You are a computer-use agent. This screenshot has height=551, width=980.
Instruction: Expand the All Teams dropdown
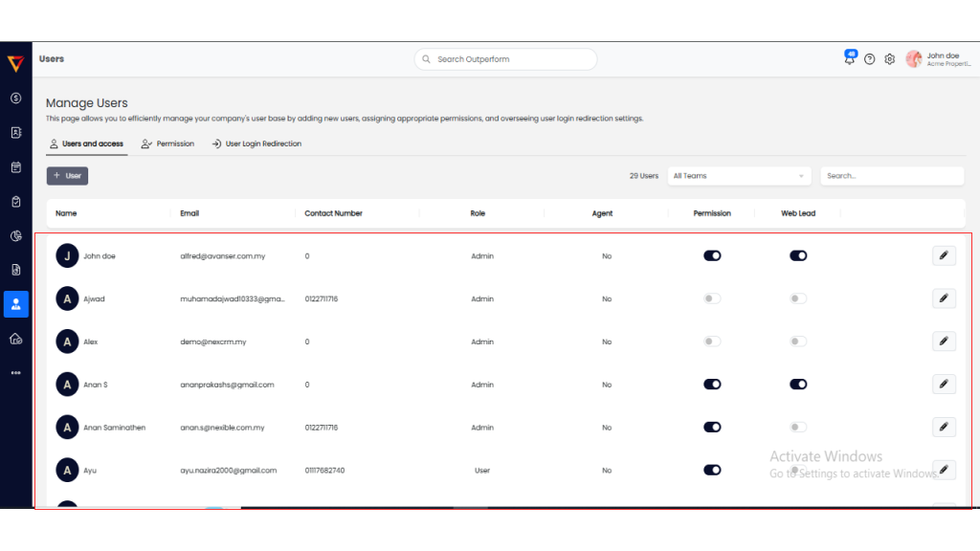coord(738,176)
